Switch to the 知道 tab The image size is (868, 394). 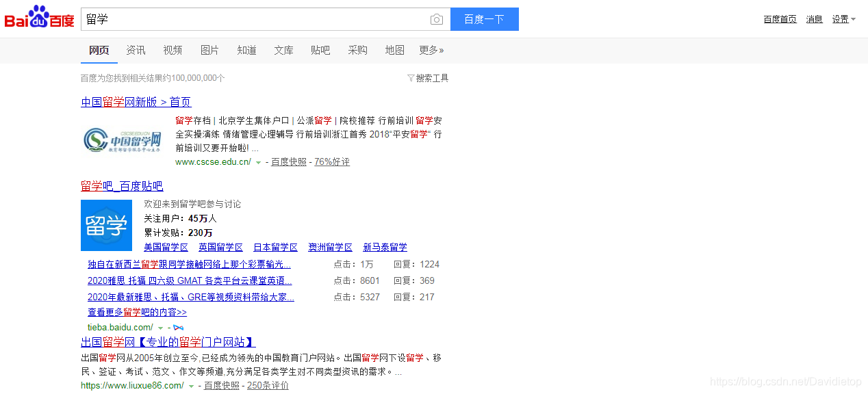[246, 50]
